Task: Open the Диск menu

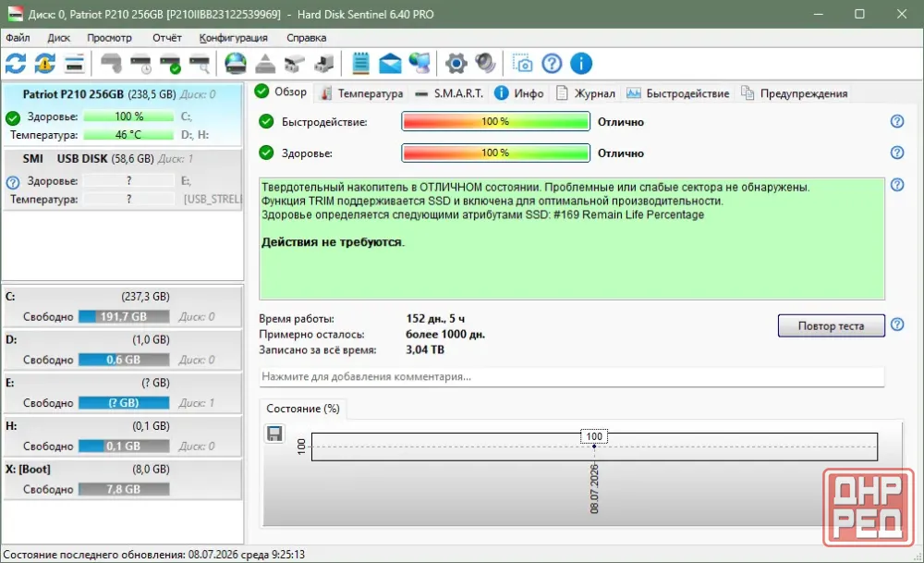Action: [58, 38]
